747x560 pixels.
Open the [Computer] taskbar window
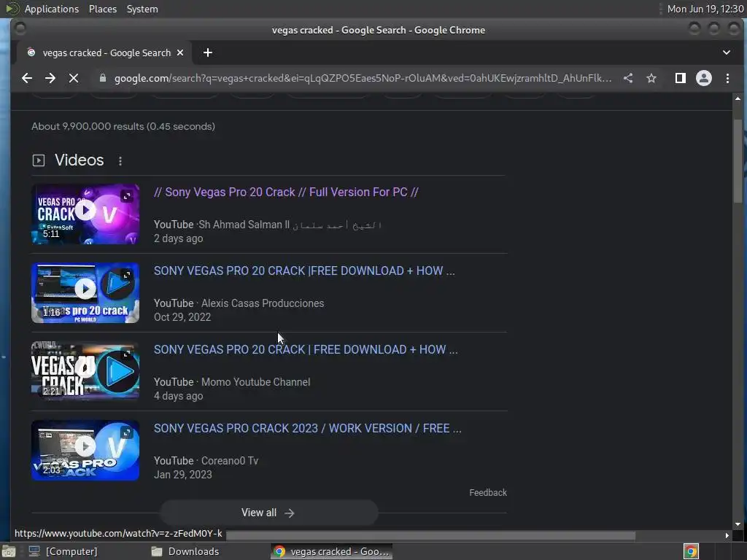(64, 551)
